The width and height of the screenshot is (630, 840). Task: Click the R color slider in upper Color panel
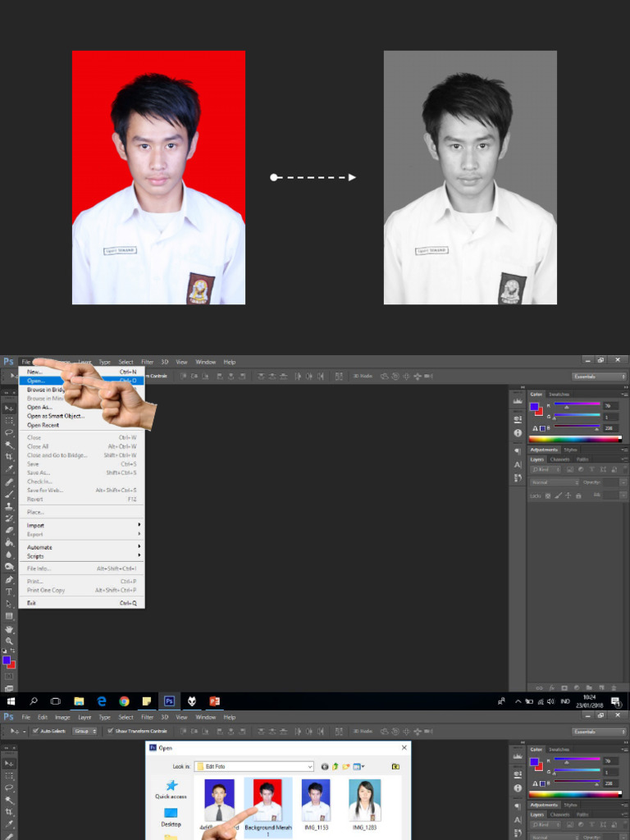577,405
